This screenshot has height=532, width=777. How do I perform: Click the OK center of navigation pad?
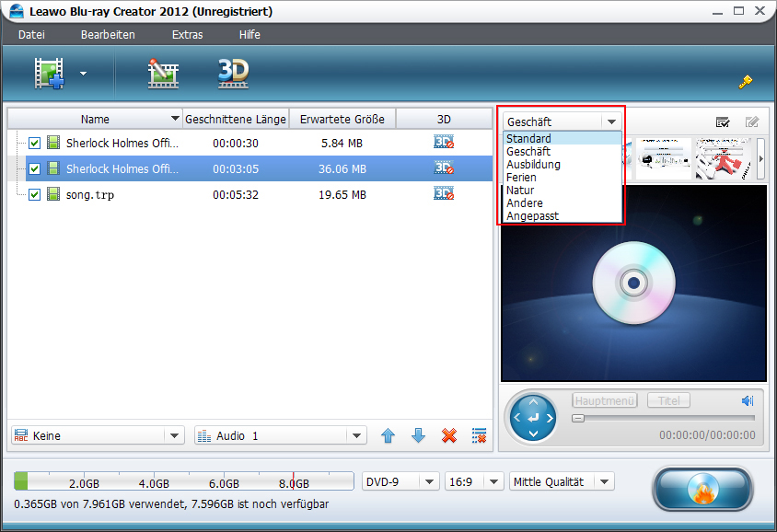coord(533,419)
